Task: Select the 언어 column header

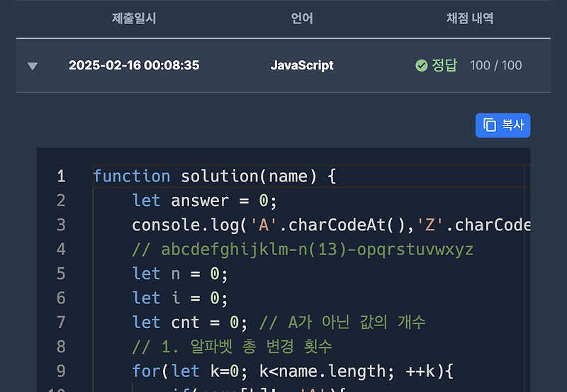Action: click(x=302, y=18)
